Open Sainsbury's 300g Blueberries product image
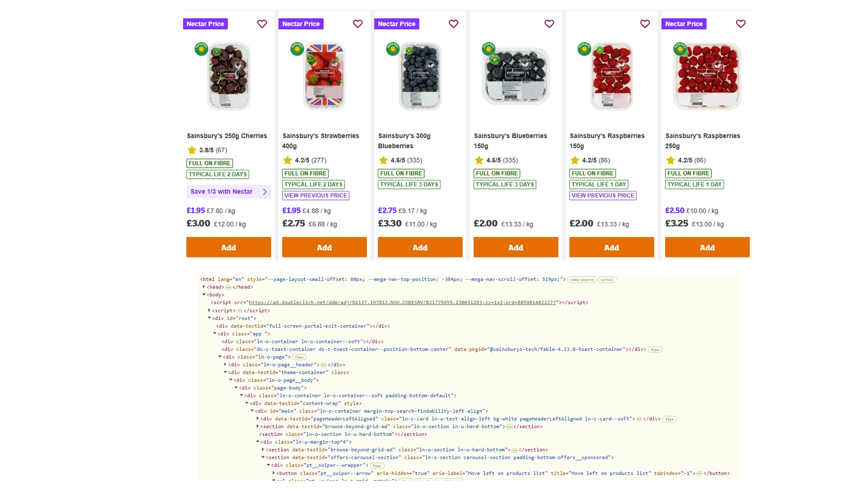The height and width of the screenshot is (491, 868). click(420, 76)
